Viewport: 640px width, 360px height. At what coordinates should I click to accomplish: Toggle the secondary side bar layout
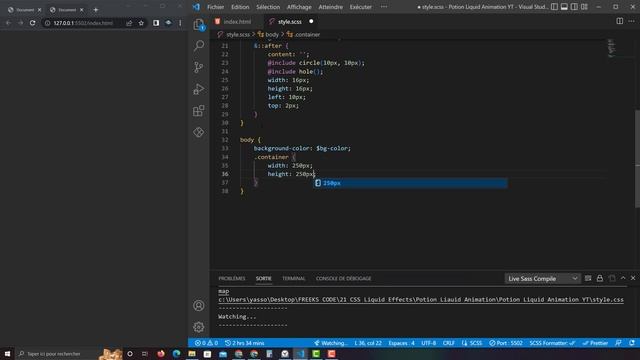(574, 7)
